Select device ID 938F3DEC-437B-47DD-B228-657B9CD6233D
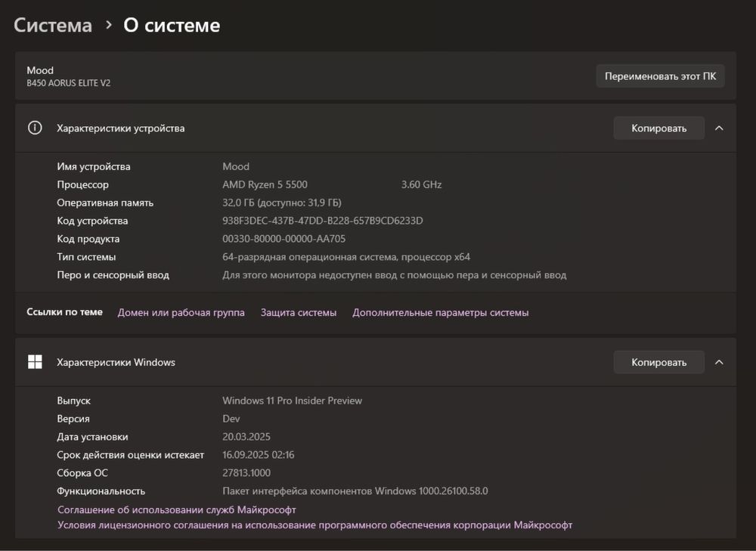 coord(323,221)
